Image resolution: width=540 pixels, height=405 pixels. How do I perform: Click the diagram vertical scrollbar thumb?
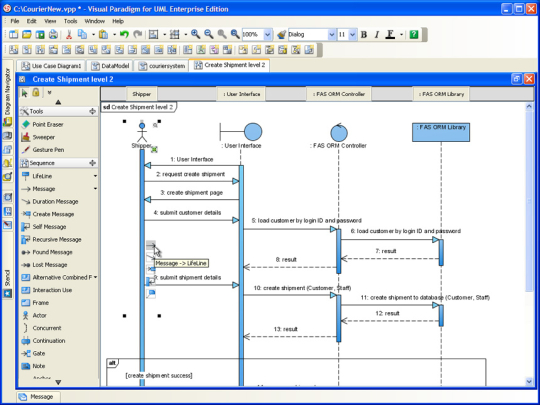tap(529, 201)
